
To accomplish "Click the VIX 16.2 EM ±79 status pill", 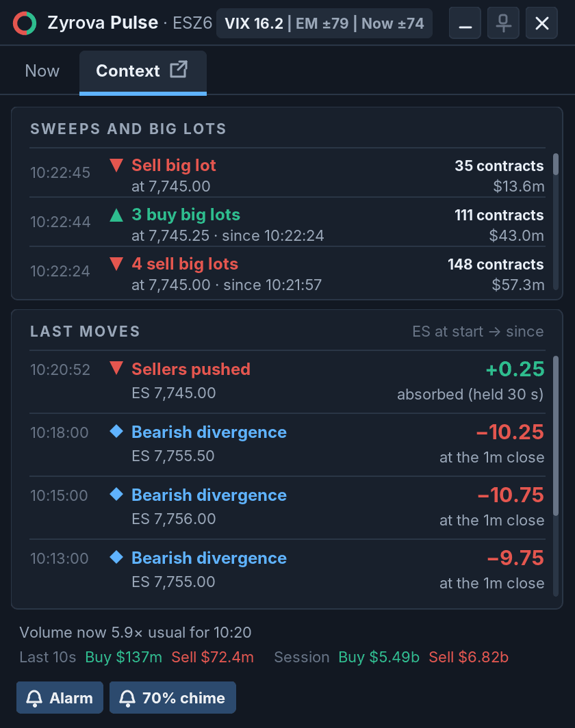I will tap(324, 23).
